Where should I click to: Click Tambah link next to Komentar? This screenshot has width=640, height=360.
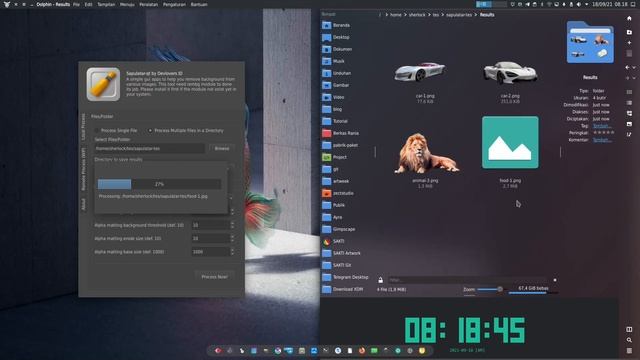602,140
